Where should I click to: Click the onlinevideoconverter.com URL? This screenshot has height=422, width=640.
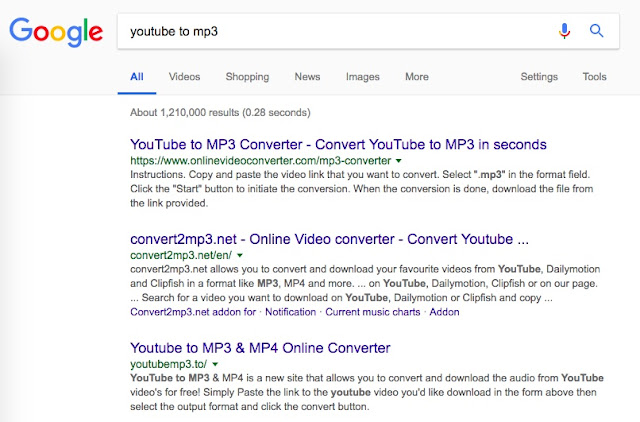click(260, 161)
